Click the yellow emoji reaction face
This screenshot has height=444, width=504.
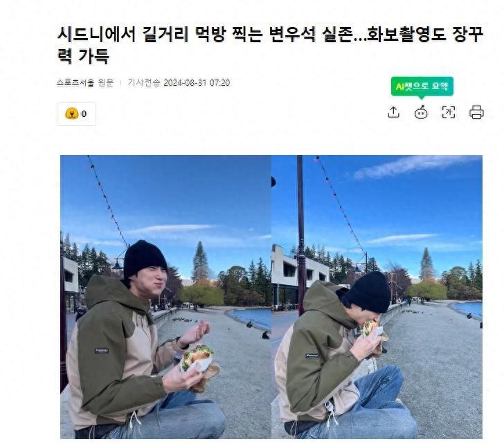72,113
